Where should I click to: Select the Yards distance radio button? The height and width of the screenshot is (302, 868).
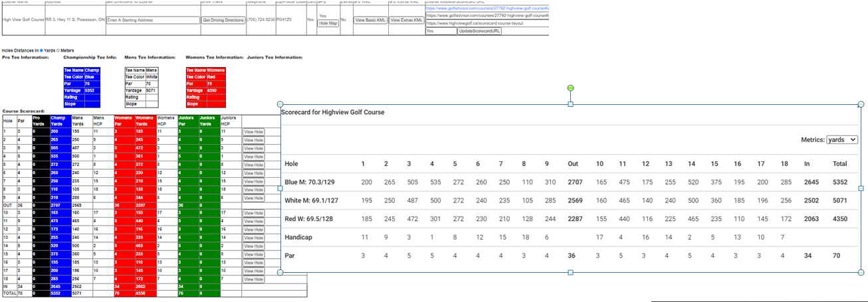tap(41, 50)
